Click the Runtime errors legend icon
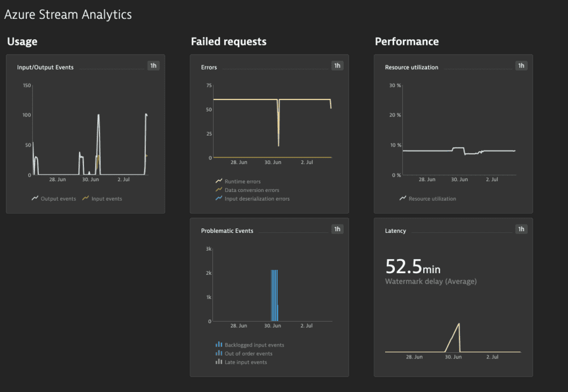 tap(219, 182)
